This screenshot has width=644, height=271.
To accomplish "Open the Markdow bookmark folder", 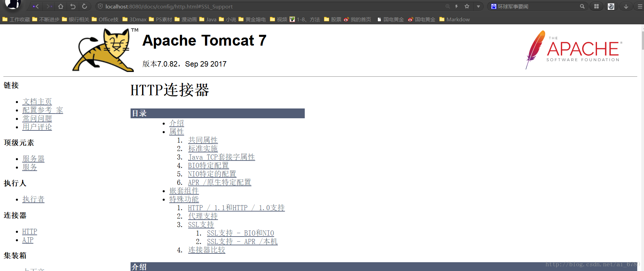I will click(x=455, y=20).
